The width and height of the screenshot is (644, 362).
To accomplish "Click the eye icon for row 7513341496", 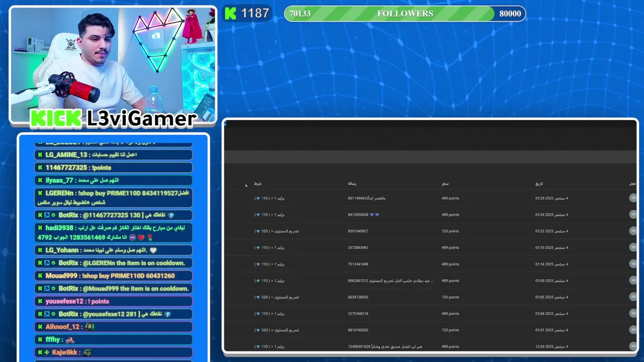I will (633, 264).
